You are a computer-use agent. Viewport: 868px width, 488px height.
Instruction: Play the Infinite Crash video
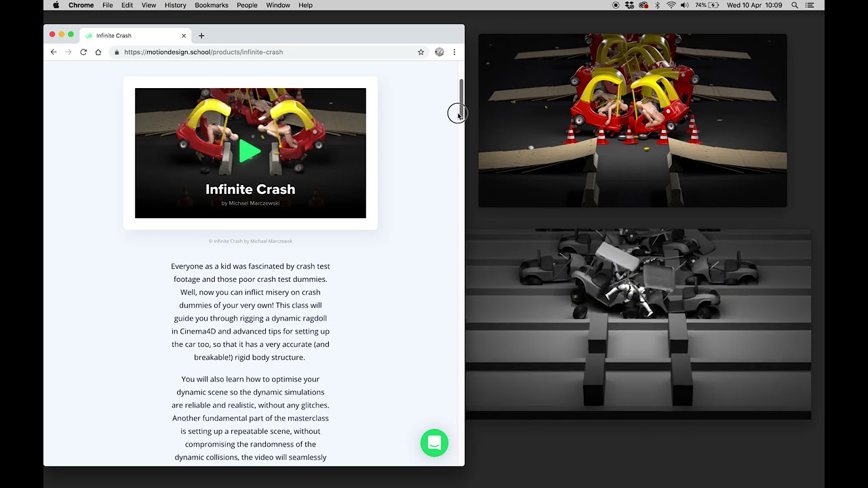click(250, 151)
